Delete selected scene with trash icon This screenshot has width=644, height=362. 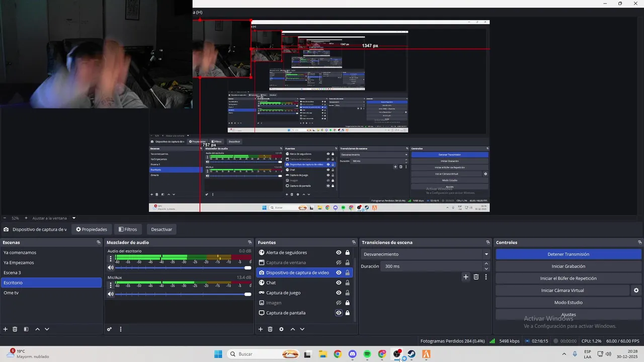[x=15, y=329]
